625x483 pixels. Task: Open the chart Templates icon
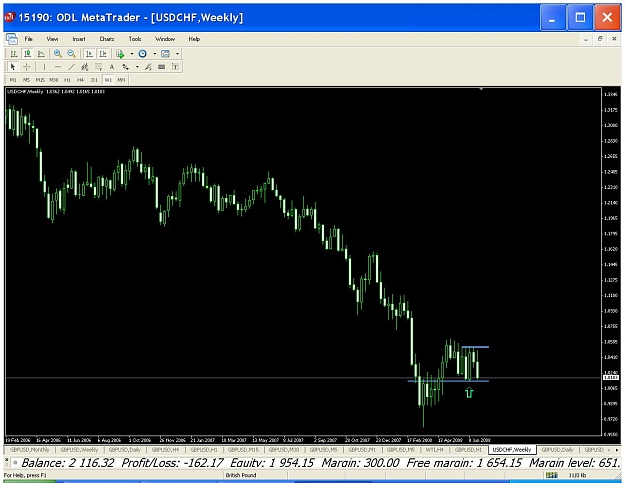point(165,54)
